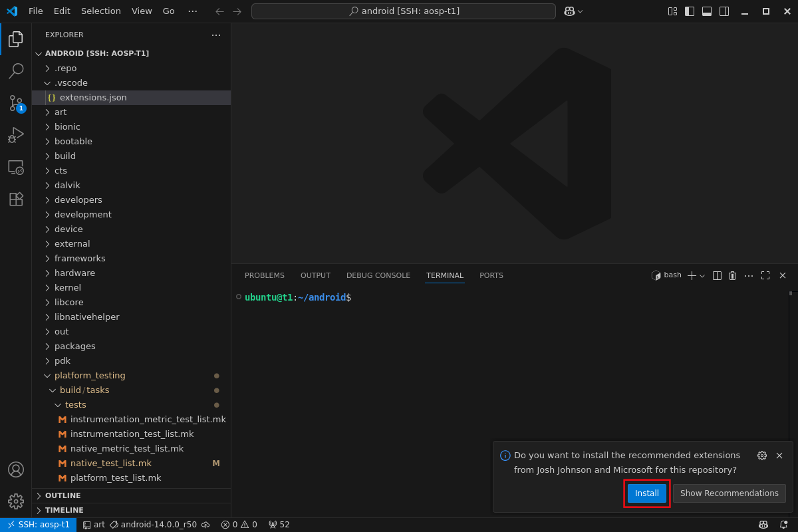Toggle the primary side bar visibility
798x532 pixels.
tap(690, 11)
